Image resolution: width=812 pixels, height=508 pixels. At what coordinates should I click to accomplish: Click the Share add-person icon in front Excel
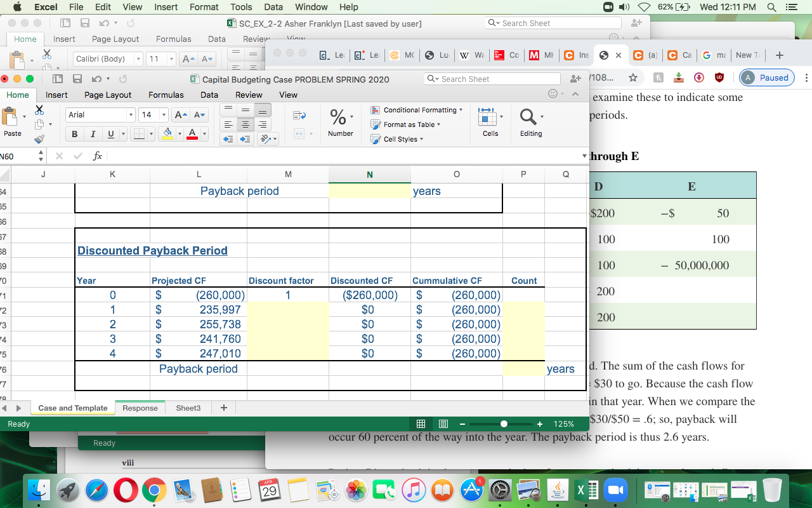[x=576, y=79]
